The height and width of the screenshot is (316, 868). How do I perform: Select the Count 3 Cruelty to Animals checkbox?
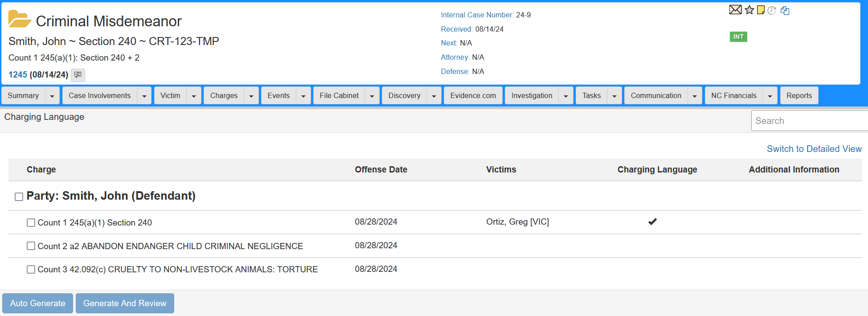pos(31,269)
